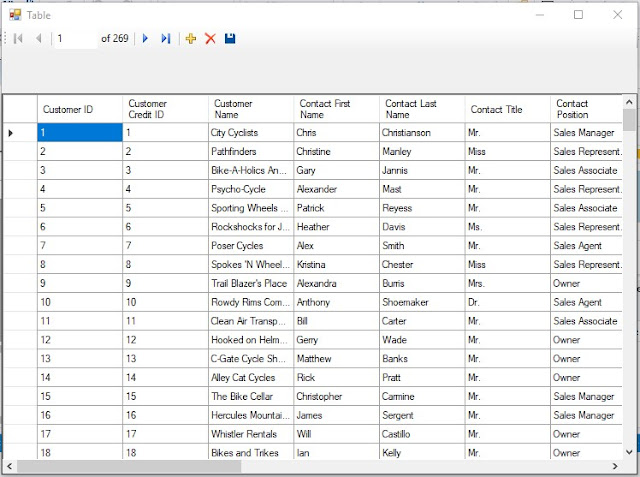Maximize the Table window
This screenshot has height=477, width=640.
click(578, 15)
